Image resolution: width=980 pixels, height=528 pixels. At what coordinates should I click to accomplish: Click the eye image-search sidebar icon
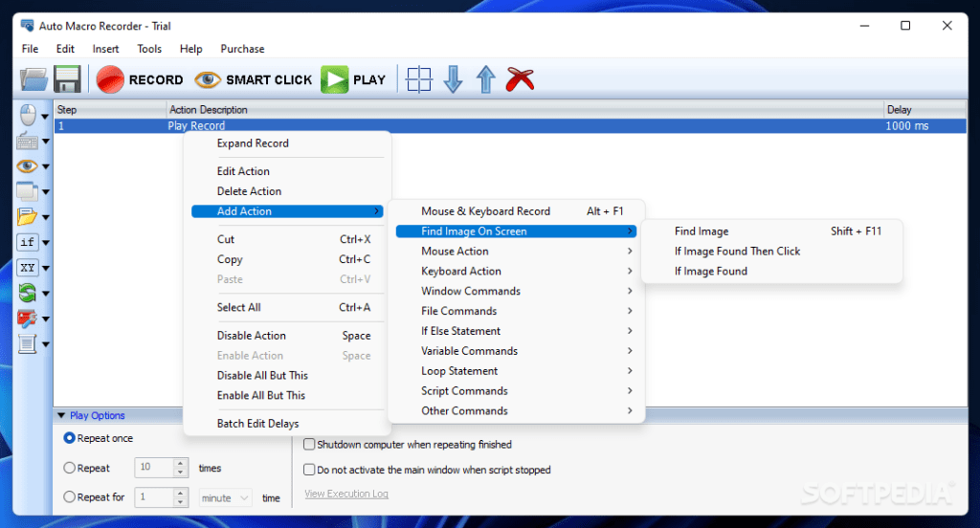(x=27, y=166)
